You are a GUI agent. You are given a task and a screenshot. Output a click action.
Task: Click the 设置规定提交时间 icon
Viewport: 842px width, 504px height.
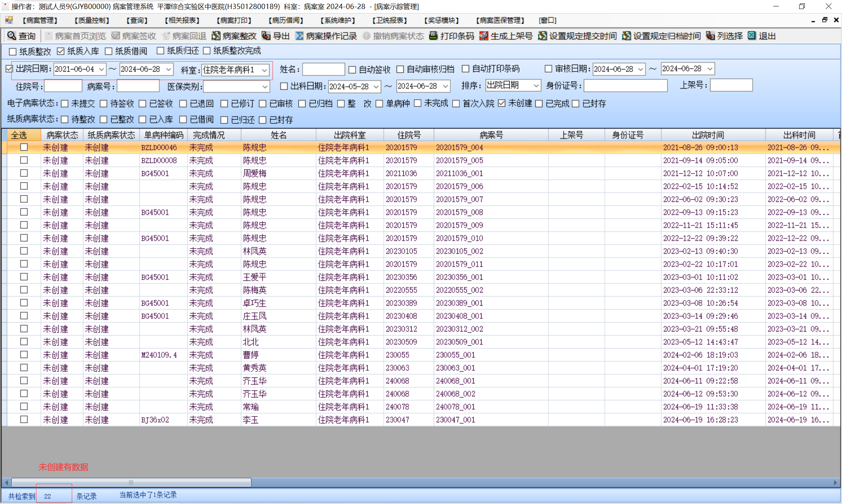542,36
